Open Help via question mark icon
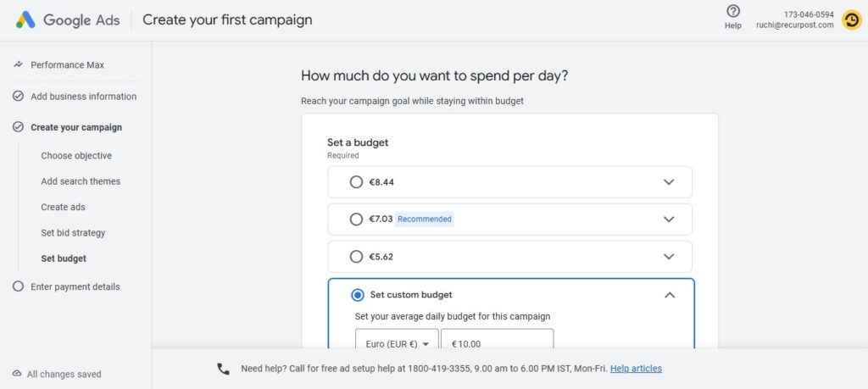This screenshot has height=389, width=868. (733, 11)
